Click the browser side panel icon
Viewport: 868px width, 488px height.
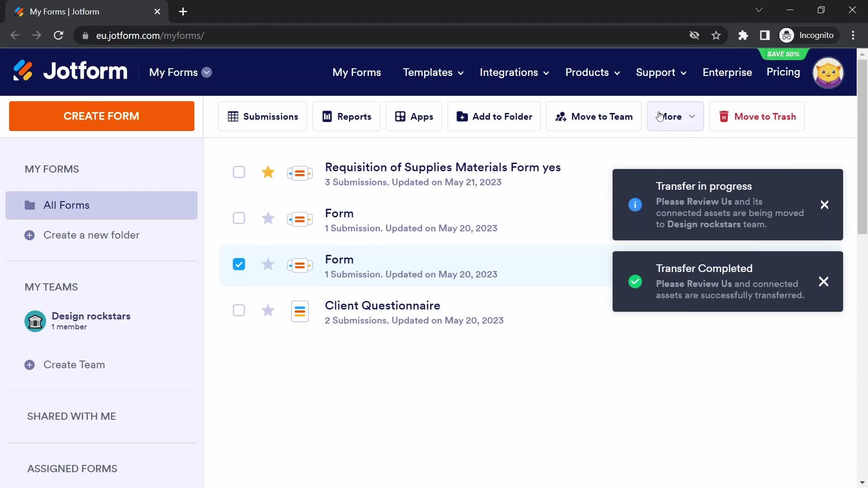click(765, 35)
